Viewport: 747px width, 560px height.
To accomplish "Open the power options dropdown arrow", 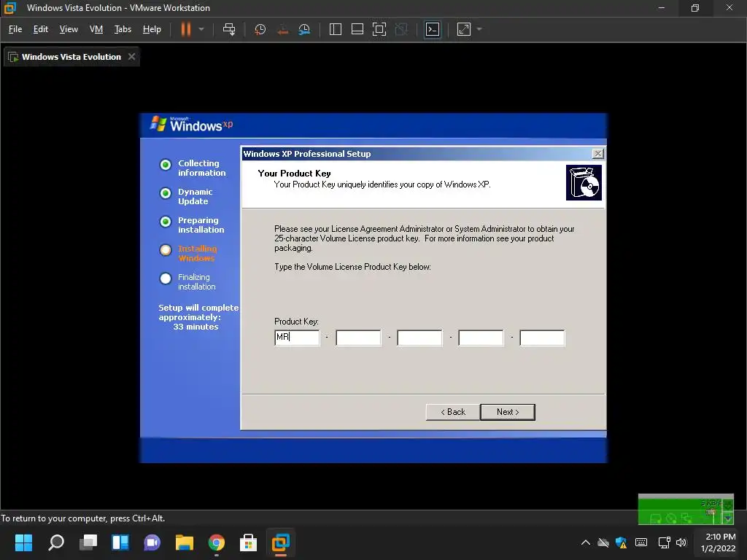I will 201,29.
